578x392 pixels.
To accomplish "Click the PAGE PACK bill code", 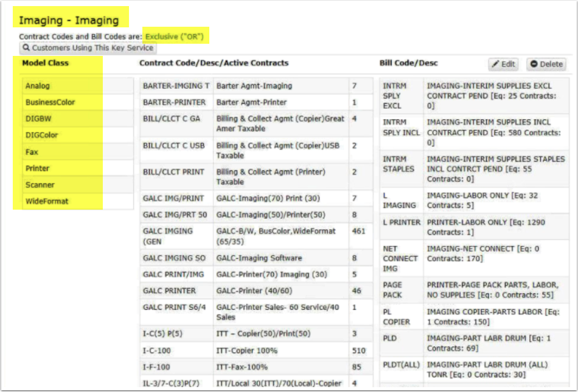I will click(x=392, y=290).
